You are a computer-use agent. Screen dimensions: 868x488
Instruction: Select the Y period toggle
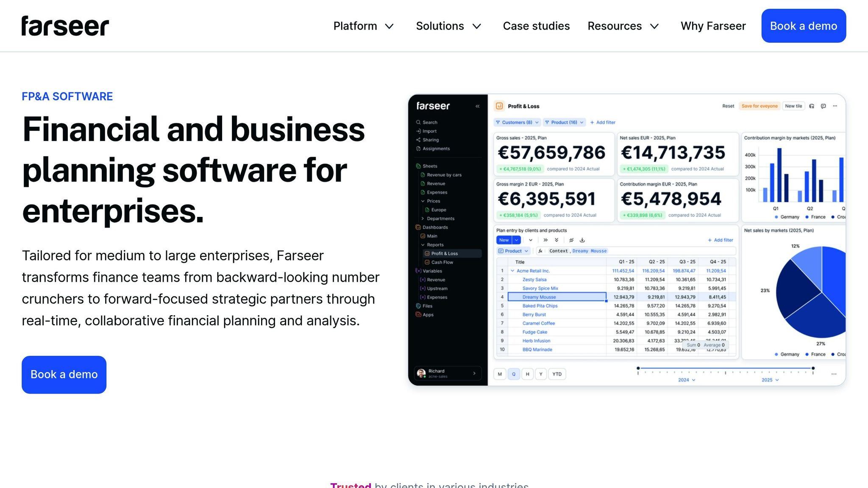541,374
